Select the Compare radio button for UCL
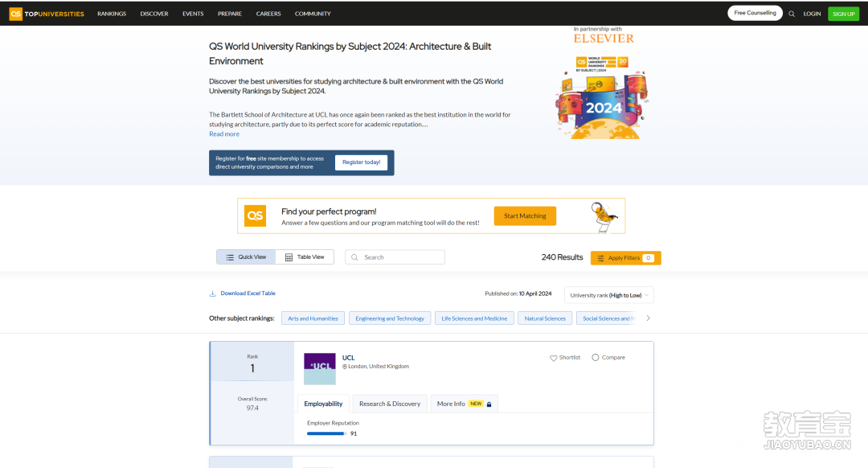The width and height of the screenshot is (868, 468). (x=595, y=358)
